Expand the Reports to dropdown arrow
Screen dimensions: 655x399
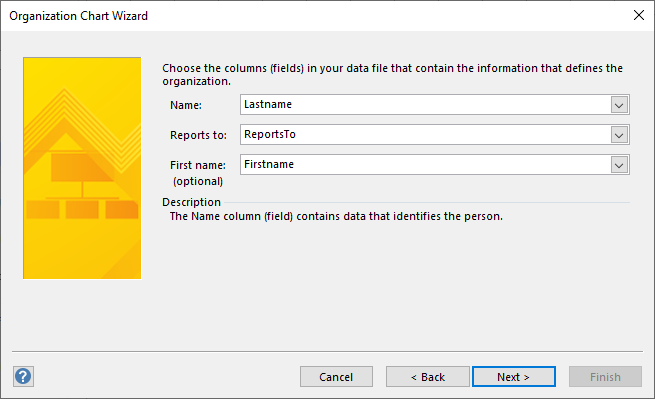(x=619, y=135)
